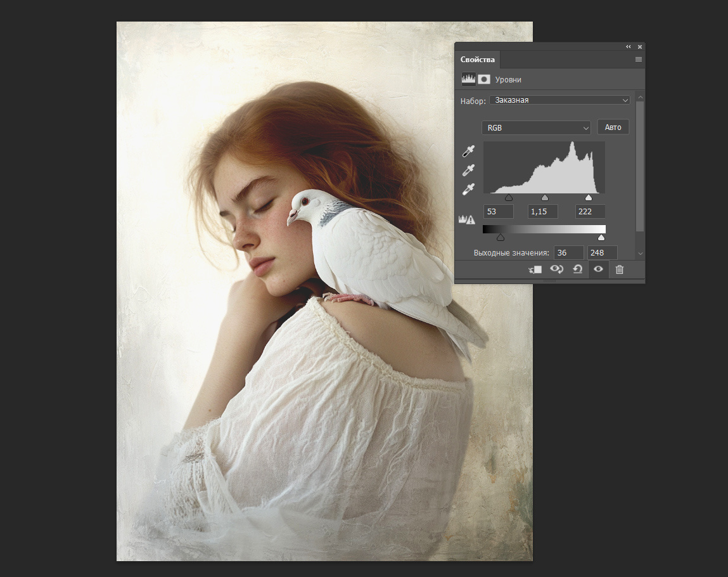Click the histogram graph area
This screenshot has width=728, height=577.
(544, 167)
